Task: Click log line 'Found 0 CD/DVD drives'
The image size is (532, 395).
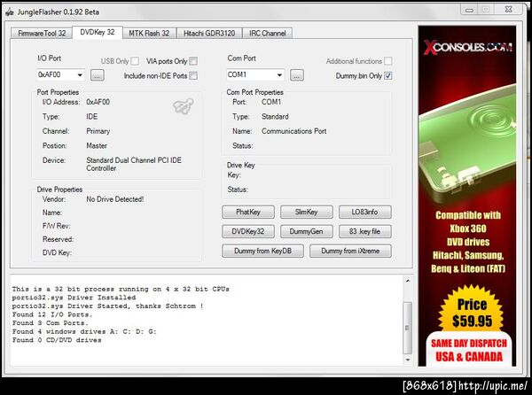Action: (x=57, y=340)
